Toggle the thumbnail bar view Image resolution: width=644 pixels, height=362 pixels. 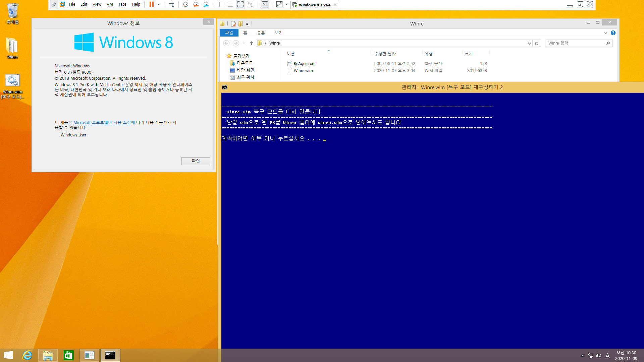(x=230, y=4)
